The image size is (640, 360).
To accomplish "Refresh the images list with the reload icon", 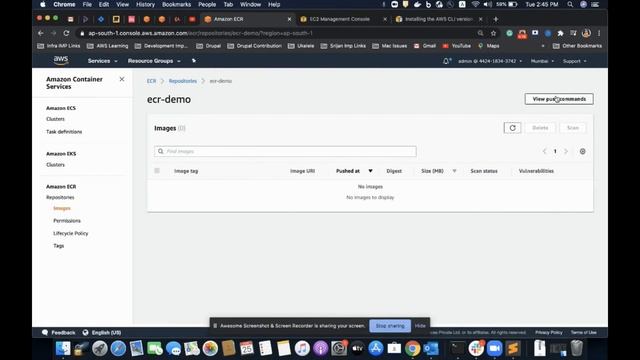I will click(512, 128).
